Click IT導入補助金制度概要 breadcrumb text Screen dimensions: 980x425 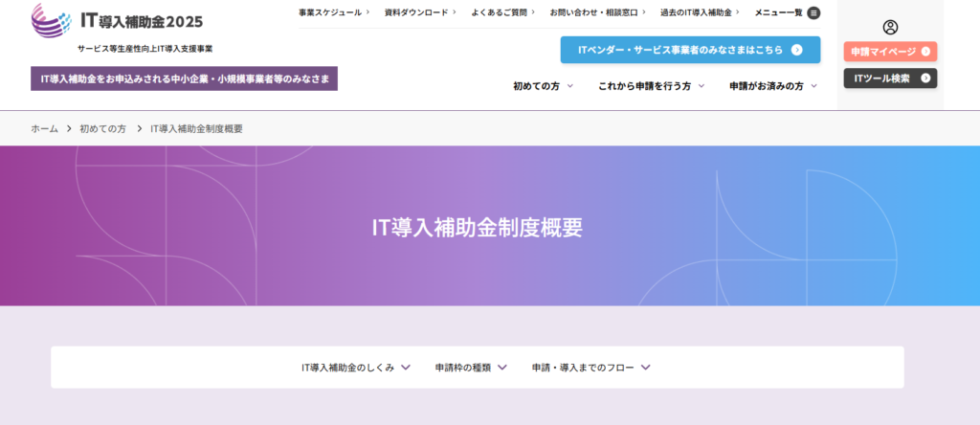coord(196,129)
